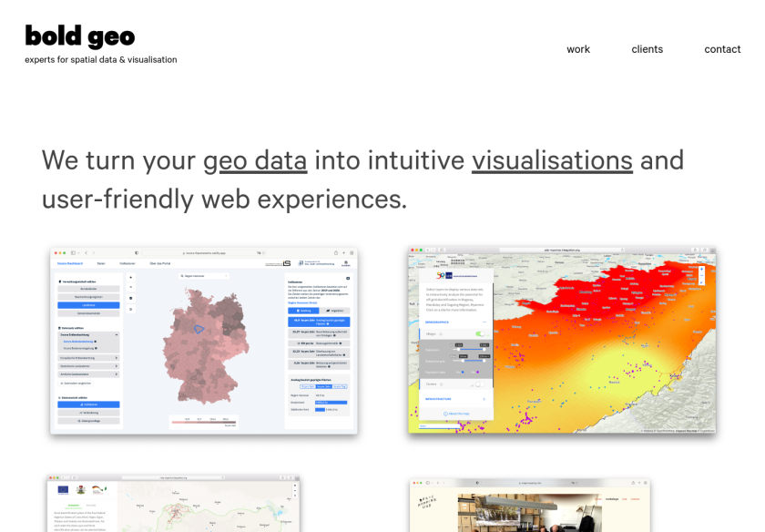Go to the clients section
This screenshot has width=765, height=532.
(647, 49)
